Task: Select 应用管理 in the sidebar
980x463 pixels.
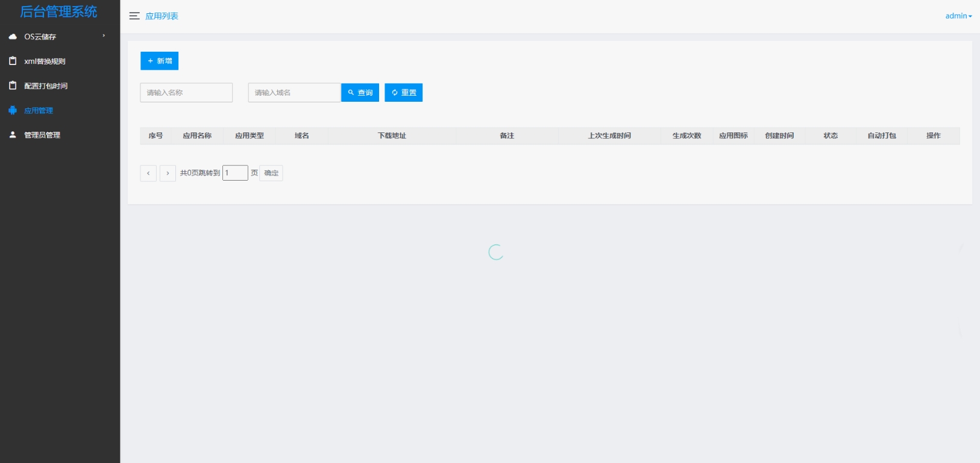Action: click(60, 111)
